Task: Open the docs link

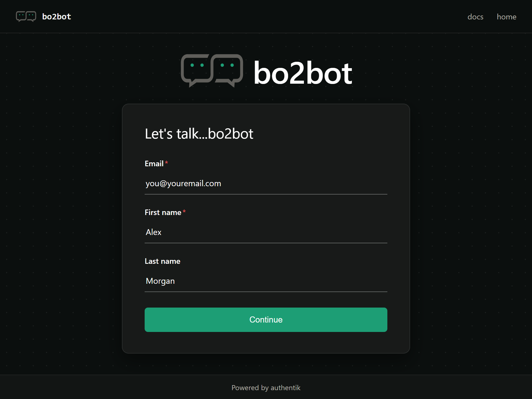Action: [475, 17]
